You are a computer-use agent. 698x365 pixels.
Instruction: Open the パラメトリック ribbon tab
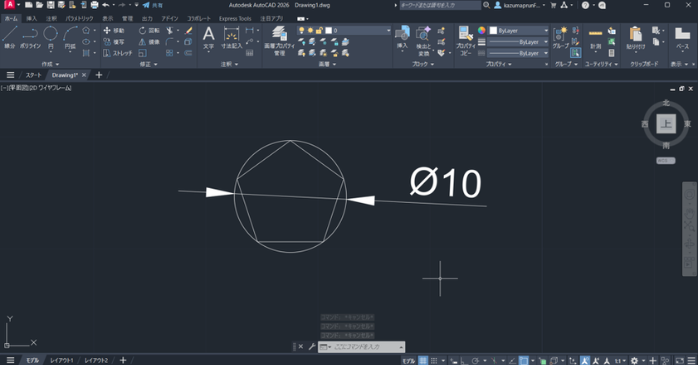click(79, 19)
